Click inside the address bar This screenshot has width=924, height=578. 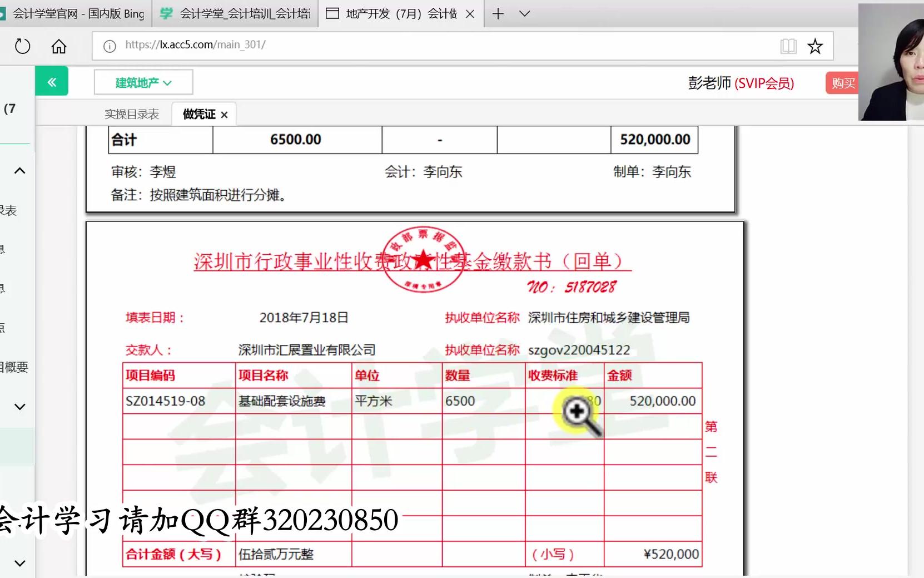(389, 46)
